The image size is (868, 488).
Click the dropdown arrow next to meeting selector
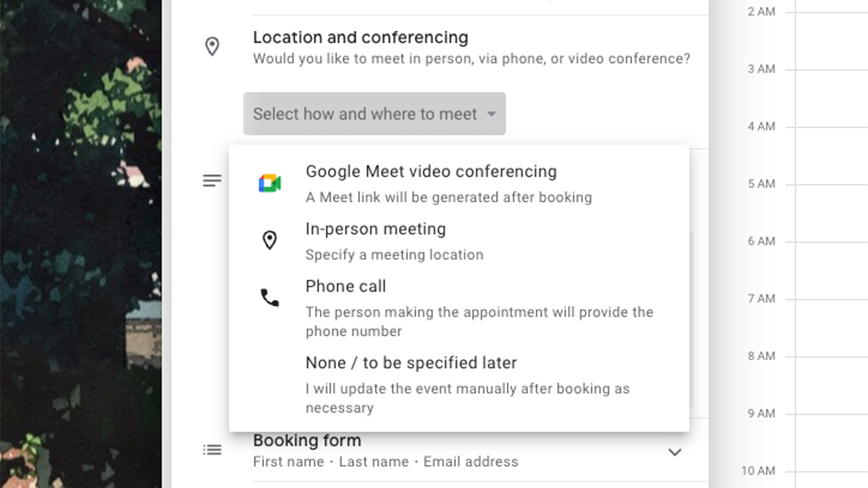pyautogui.click(x=491, y=114)
